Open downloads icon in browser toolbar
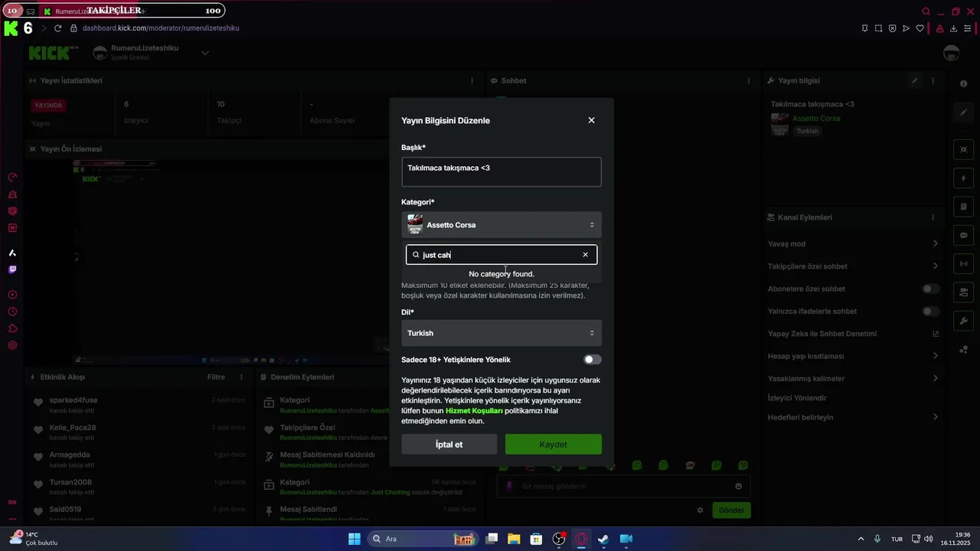Image resolution: width=980 pixels, height=551 pixels. point(953,28)
